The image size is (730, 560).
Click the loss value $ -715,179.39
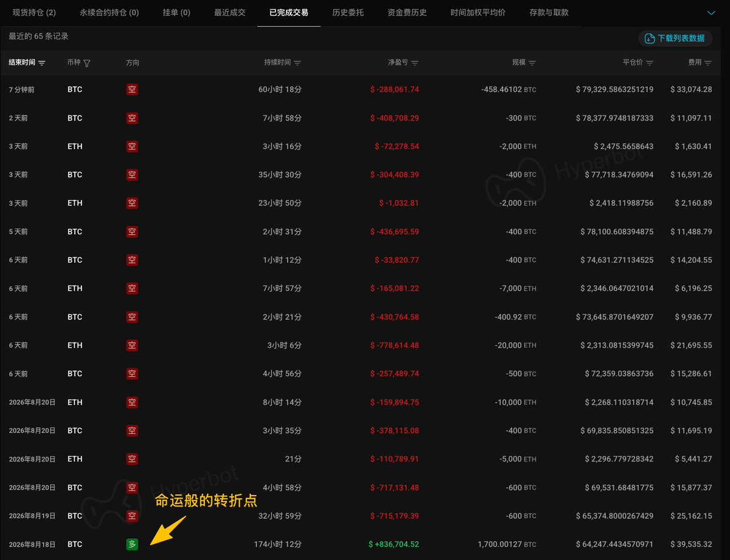pos(395,516)
